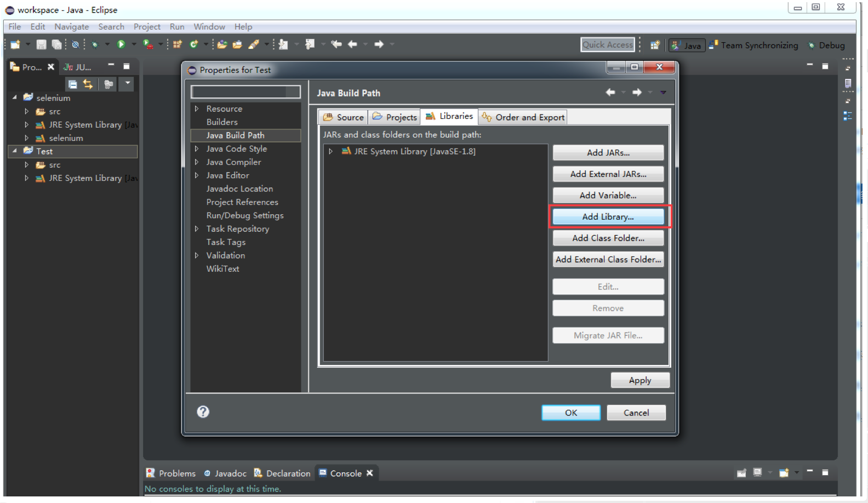The width and height of the screenshot is (868, 503).
Task: Open the File menu
Action: click(15, 27)
